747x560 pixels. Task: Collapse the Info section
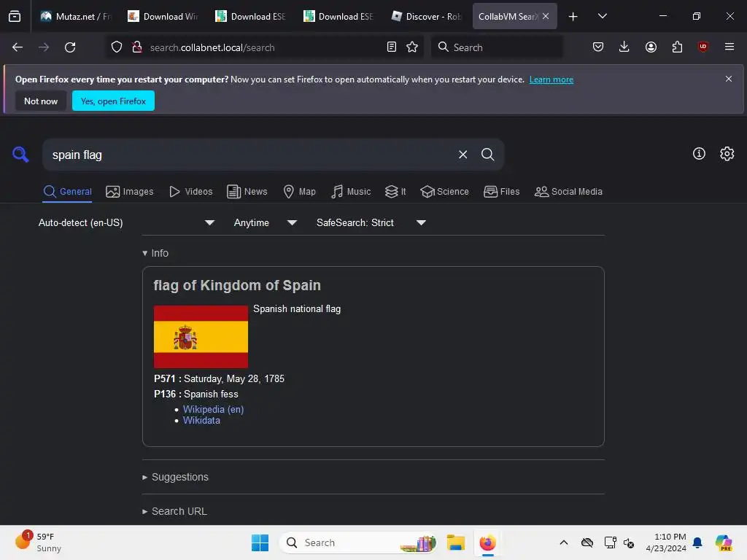[x=155, y=253]
